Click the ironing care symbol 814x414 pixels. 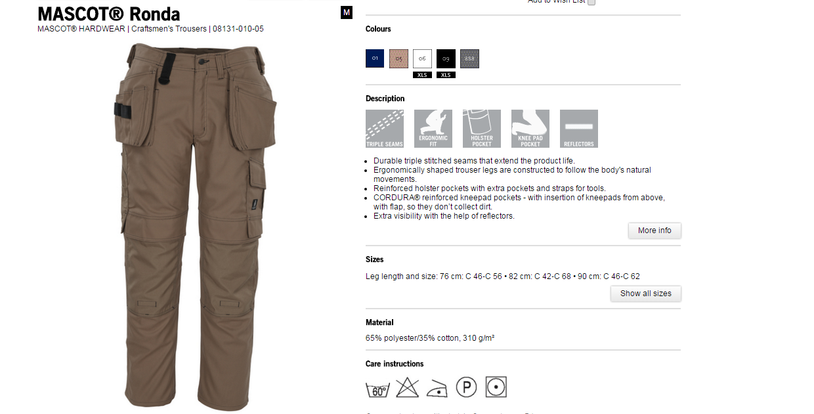437,389
